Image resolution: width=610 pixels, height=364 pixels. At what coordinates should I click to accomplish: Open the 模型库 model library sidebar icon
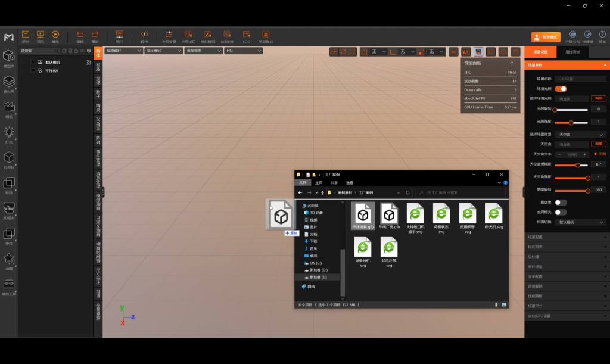pos(9,57)
